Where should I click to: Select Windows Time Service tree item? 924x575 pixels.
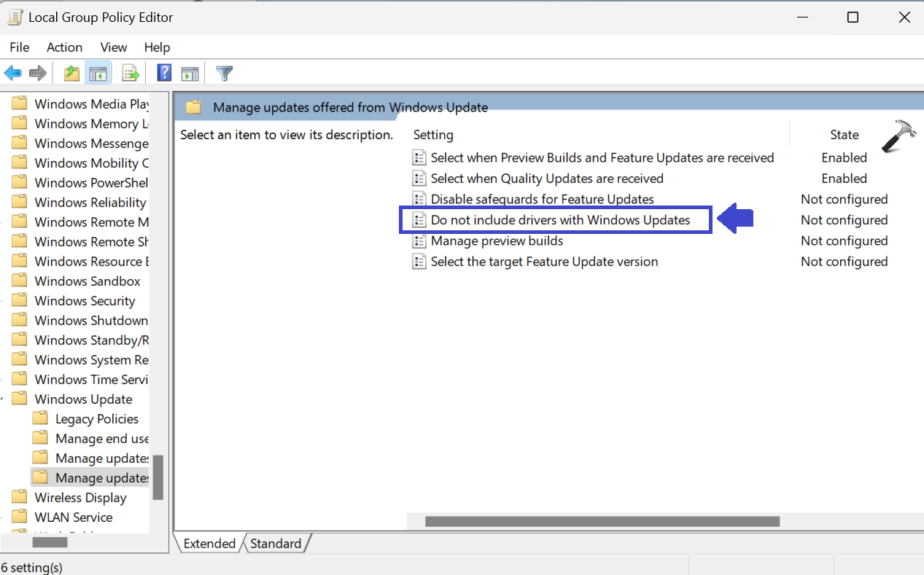pyautogui.click(x=91, y=380)
